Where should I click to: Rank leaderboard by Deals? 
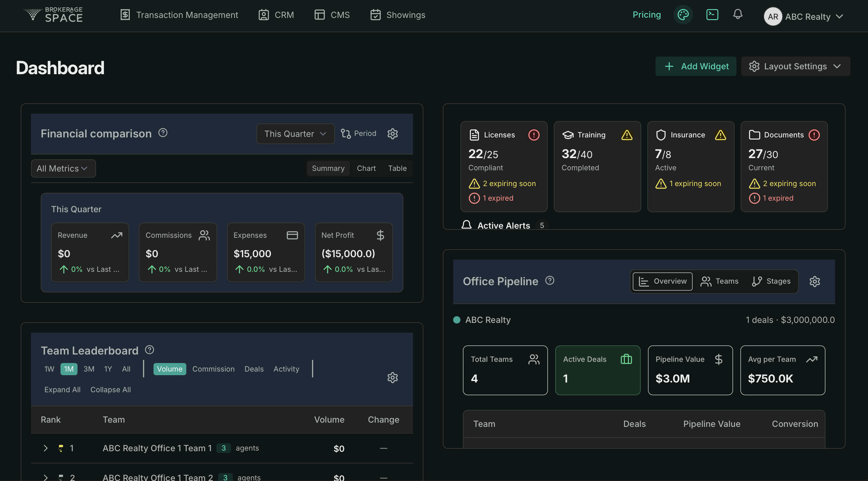click(254, 369)
